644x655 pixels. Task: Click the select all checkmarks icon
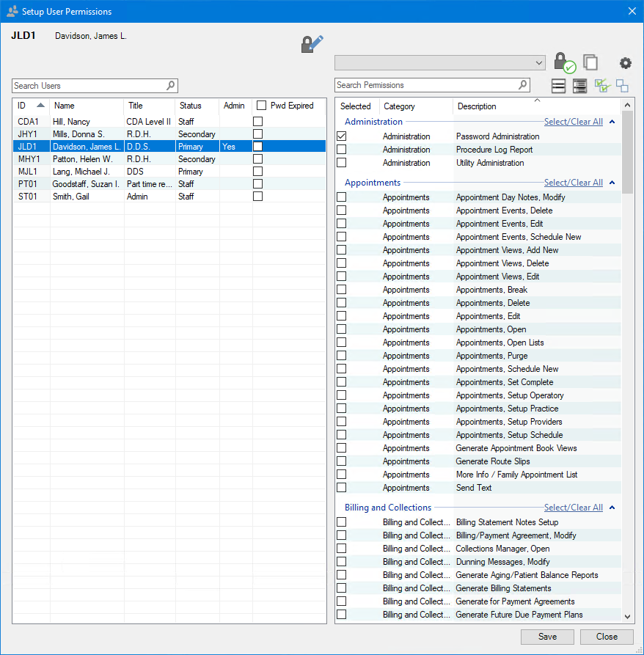coord(602,86)
